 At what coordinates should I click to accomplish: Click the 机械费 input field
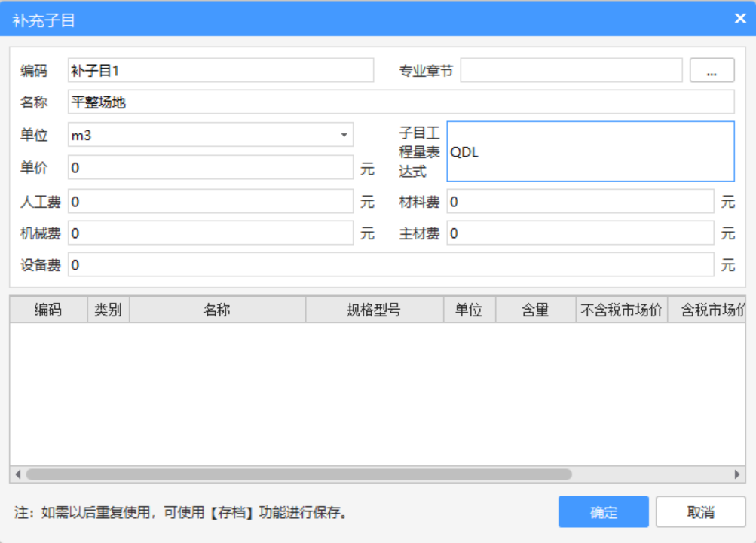[210, 233]
